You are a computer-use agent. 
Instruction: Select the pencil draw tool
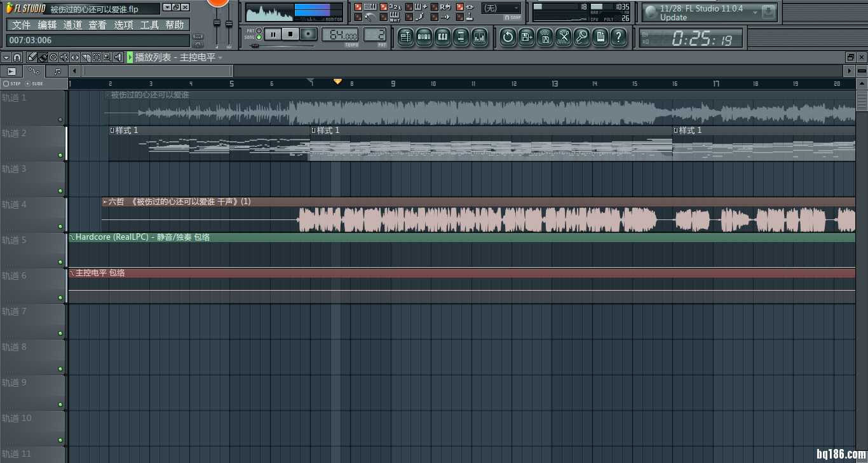pyautogui.click(x=32, y=57)
